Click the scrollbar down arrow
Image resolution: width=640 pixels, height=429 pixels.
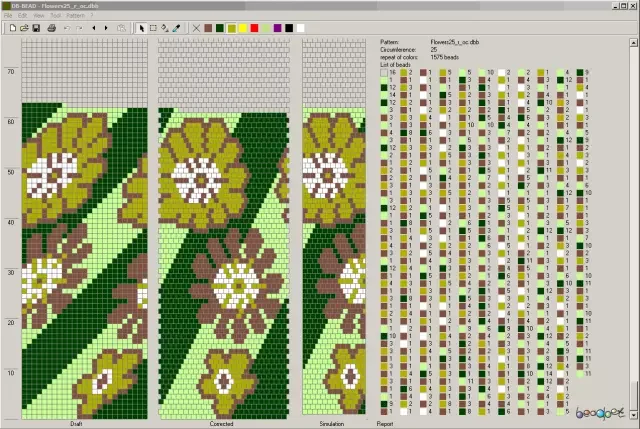[x=633, y=415]
